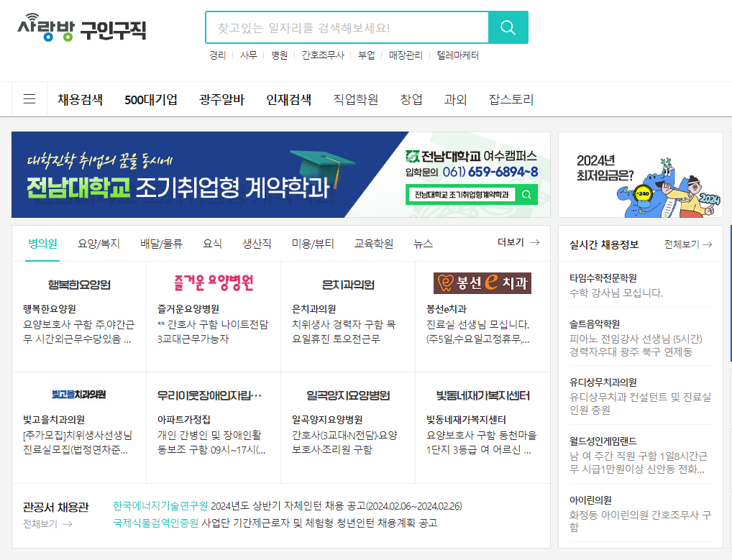Screen dimensions: 732x560
Task: Open the 채용검색 menu
Action: 81,99
